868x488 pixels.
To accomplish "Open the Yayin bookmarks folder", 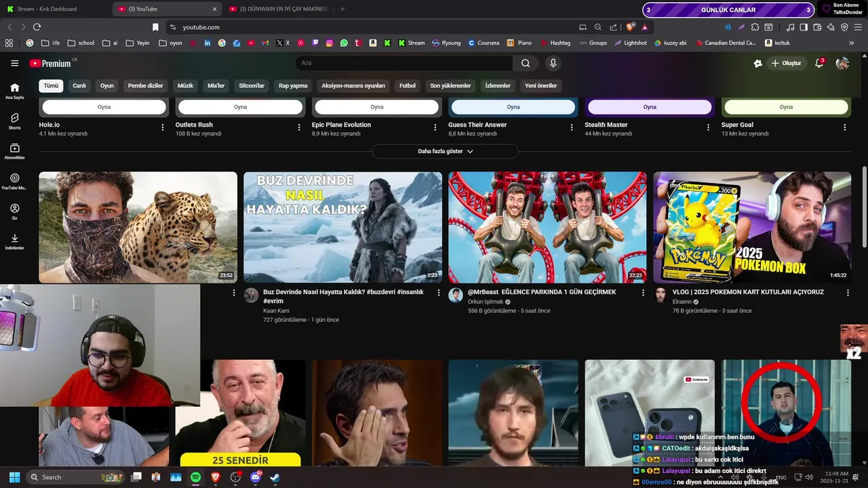I will [138, 43].
